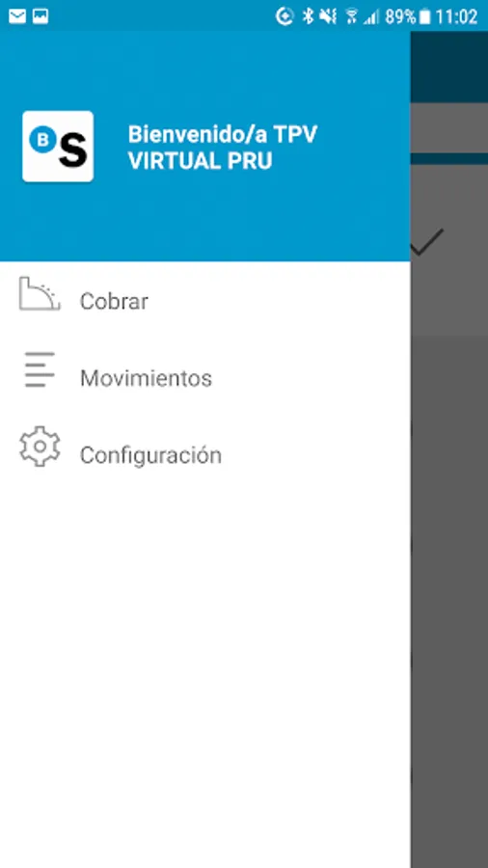
Task: Tap the battery indicator icon
Action: point(424,17)
